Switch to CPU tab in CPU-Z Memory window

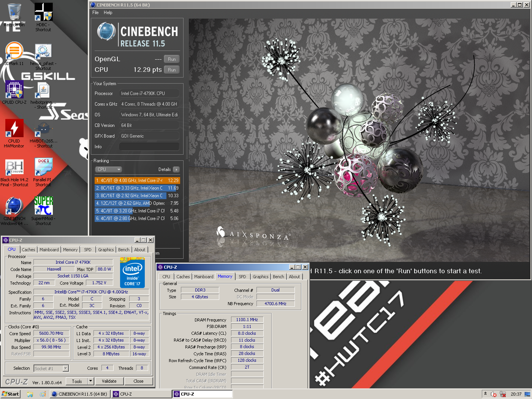166,277
